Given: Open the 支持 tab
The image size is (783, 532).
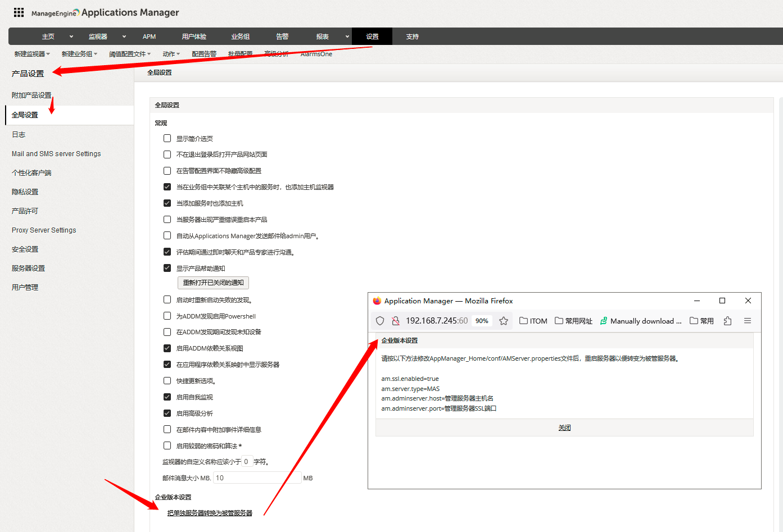Looking at the screenshot, I should 413,37.
